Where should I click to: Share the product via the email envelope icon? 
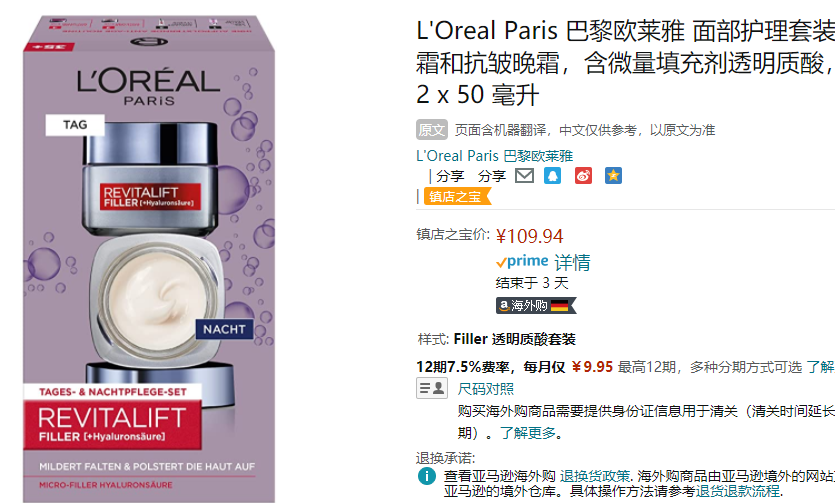525,175
